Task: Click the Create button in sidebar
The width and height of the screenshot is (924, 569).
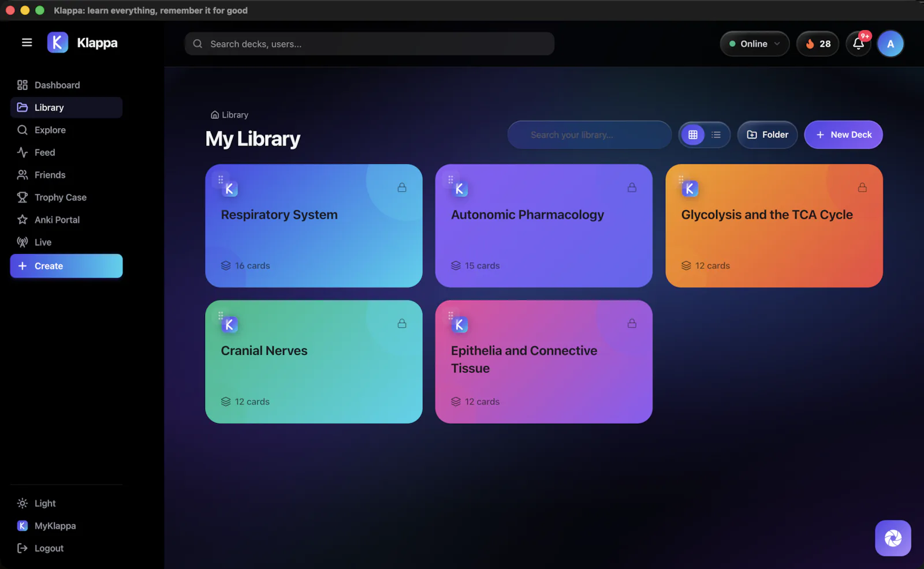Action: pos(66,266)
